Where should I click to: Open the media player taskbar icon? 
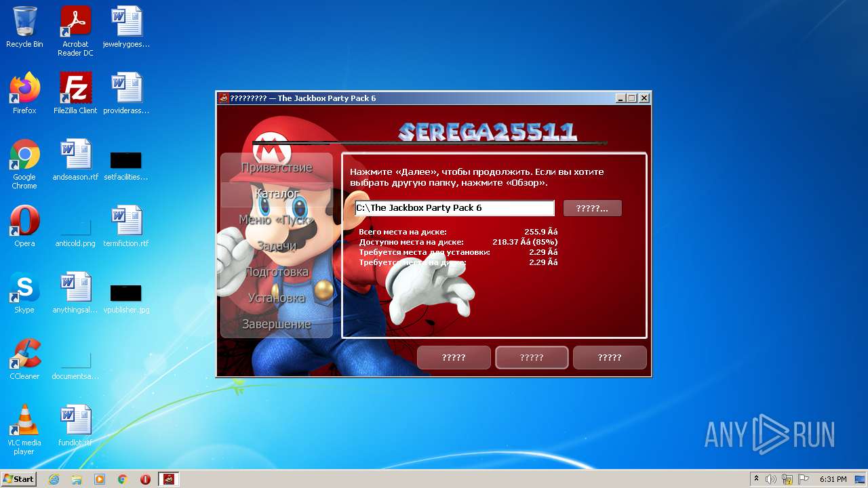[x=100, y=479]
